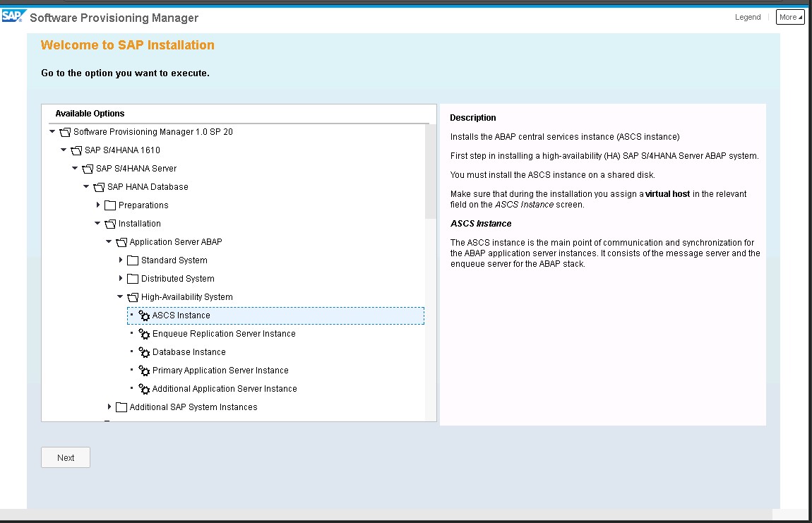This screenshot has height=523, width=812.
Task: Collapse the Installation node
Action: pos(97,223)
